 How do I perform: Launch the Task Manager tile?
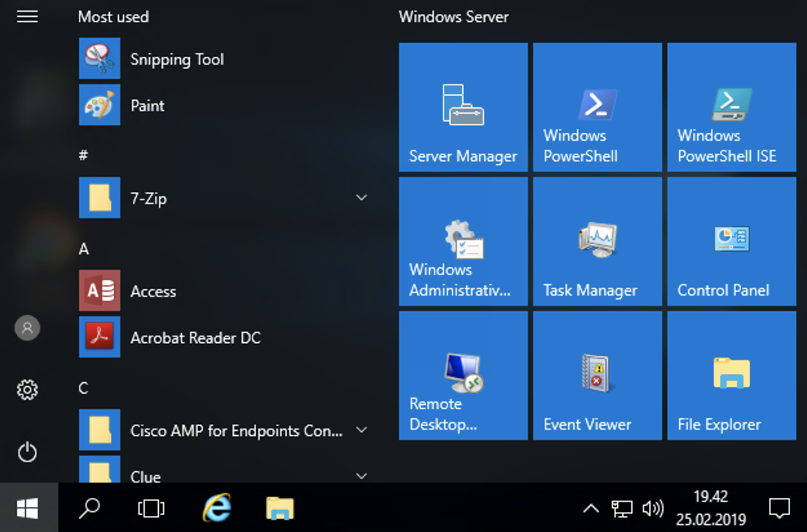tap(598, 241)
